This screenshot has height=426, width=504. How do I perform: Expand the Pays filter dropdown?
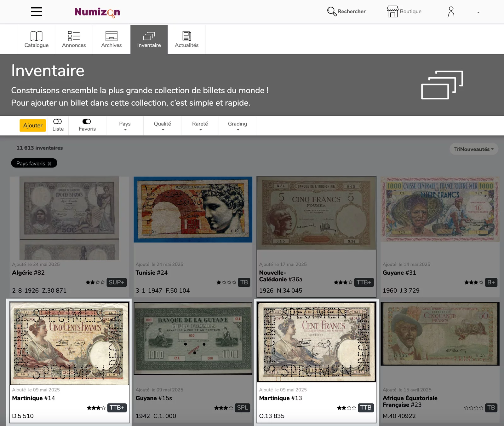coord(125,125)
